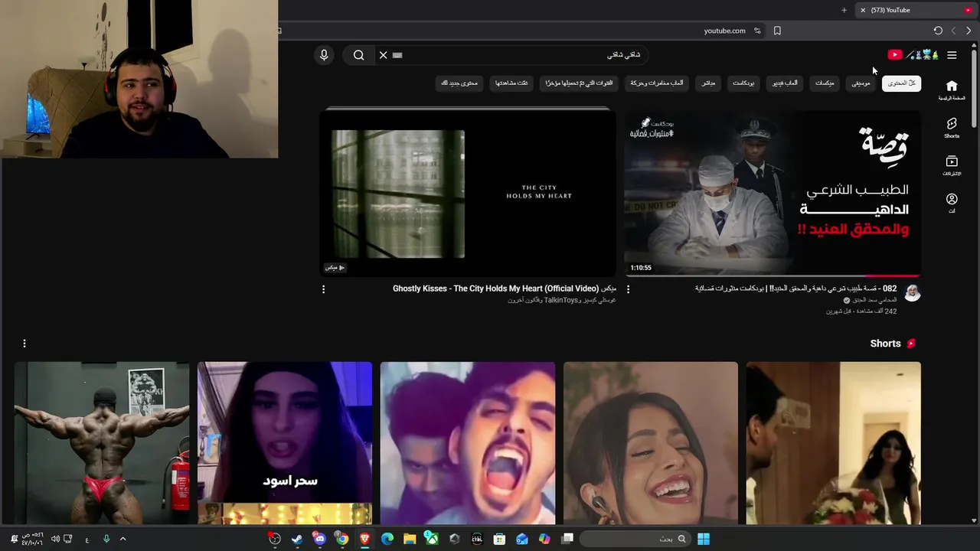The height and width of the screenshot is (551, 980).
Task: Toggle the taskbar microphone icon
Action: [x=106, y=539]
